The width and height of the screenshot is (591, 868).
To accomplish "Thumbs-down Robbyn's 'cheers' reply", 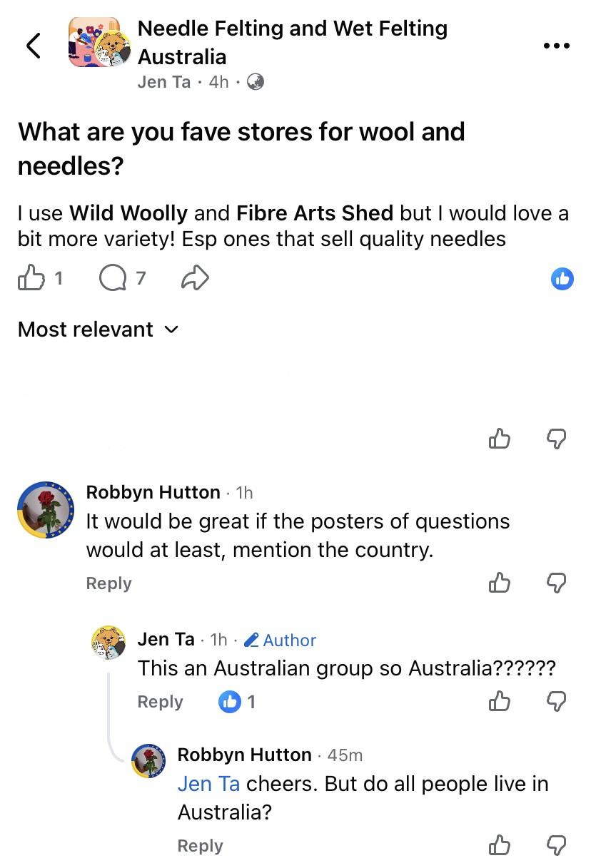I will [x=556, y=846].
